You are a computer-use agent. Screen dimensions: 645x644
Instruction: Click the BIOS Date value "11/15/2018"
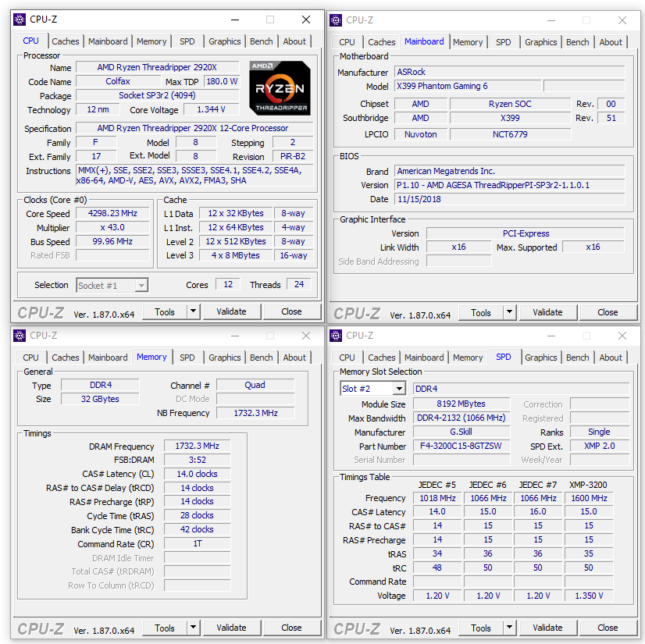click(x=510, y=199)
